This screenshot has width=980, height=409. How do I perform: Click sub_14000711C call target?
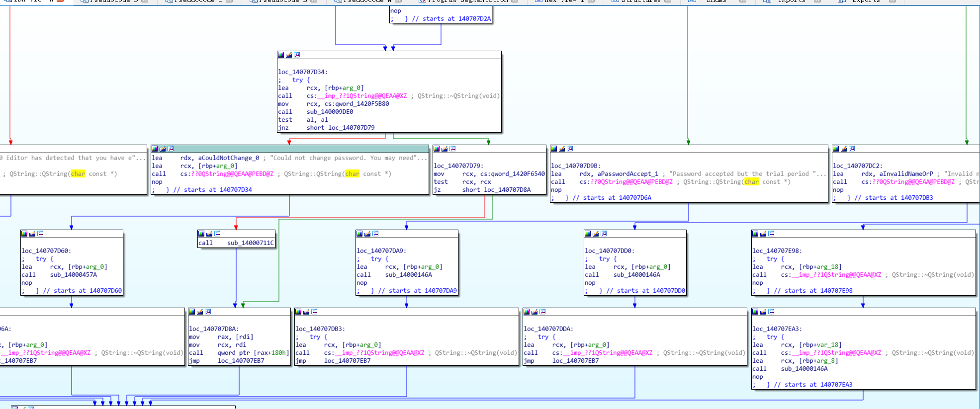251,243
